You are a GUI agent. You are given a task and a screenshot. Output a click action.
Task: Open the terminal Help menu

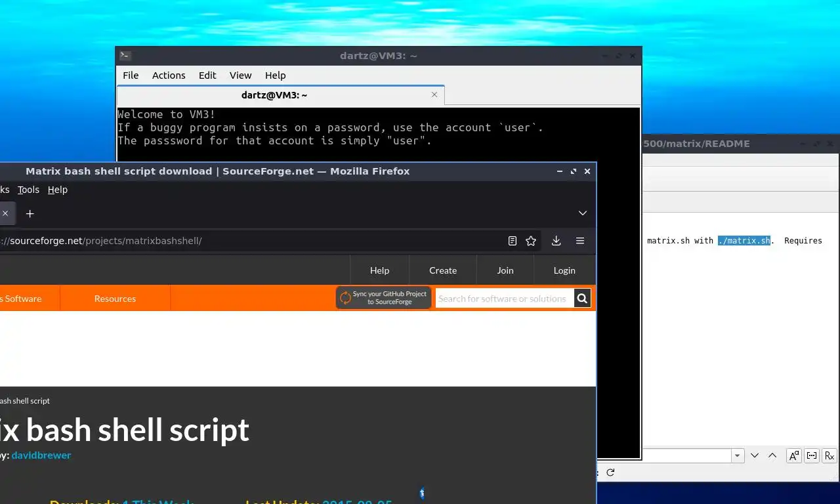pos(275,75)
